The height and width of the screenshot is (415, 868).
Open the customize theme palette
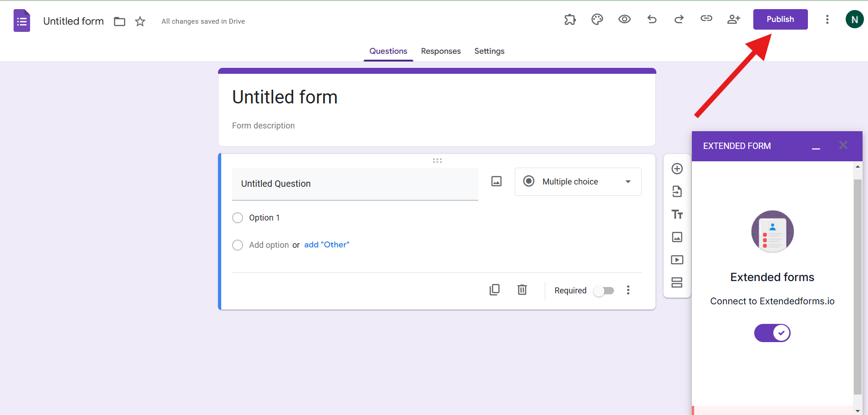pos(597,19)
